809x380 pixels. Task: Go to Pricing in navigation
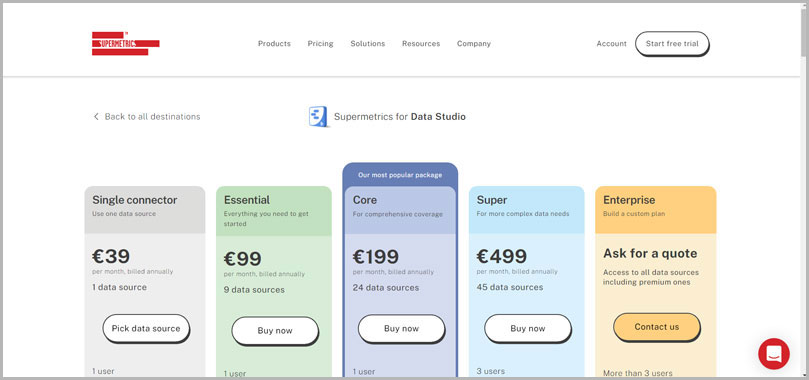(x=320, y=44)
